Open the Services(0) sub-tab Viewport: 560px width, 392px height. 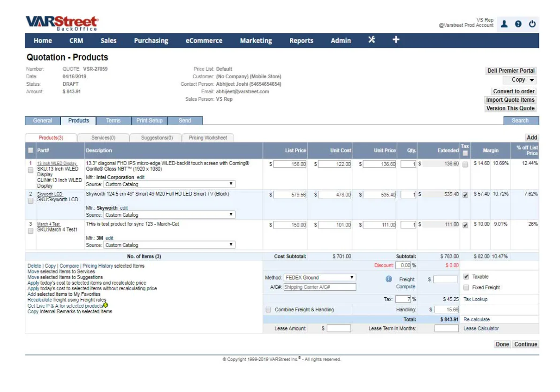click(103, 138)
